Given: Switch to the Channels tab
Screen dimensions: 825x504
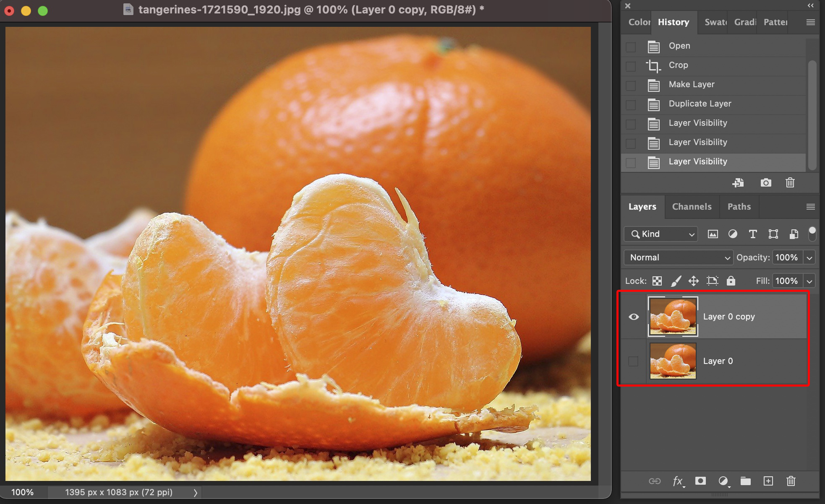Looking at the screenshot, I should (x=692, y=207).
